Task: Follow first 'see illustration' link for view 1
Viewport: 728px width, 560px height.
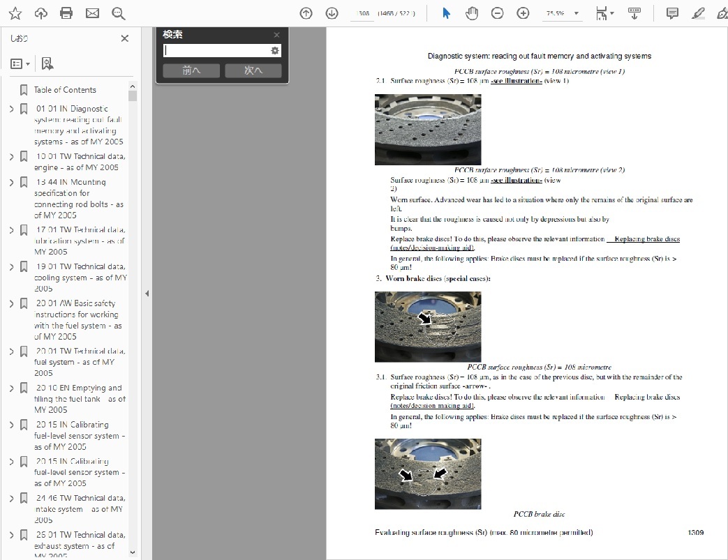Action: tap(517, 81)
